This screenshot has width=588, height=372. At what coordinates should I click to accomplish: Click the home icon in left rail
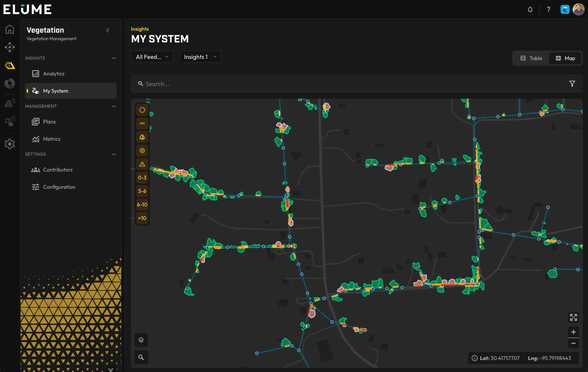tap(10, 29)
